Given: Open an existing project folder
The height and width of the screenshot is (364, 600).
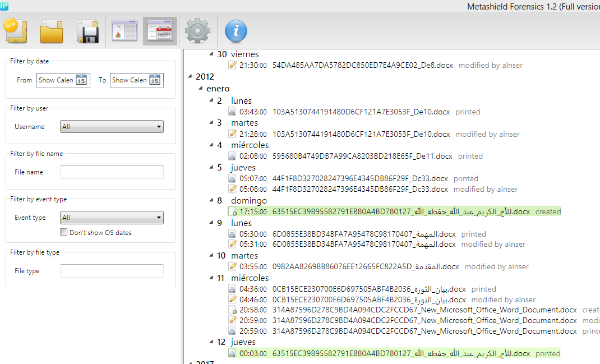Looking at the screenshot, I should (x=51, y=31).
